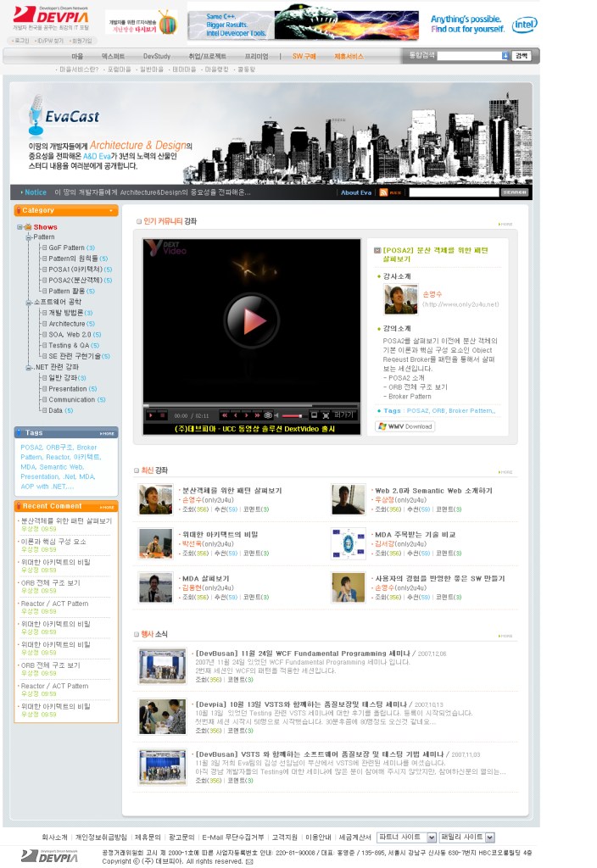Viewport: 597px width, 868px height.
Task: Open SW 구매 in the top navigation
Action: coord(304,56)
